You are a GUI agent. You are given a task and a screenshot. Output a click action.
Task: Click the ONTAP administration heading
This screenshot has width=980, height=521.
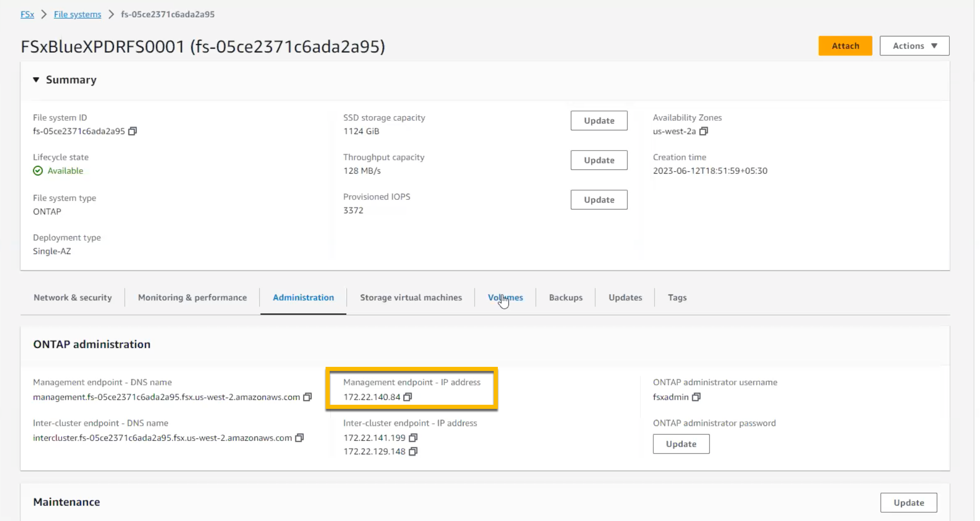[92, 344]
